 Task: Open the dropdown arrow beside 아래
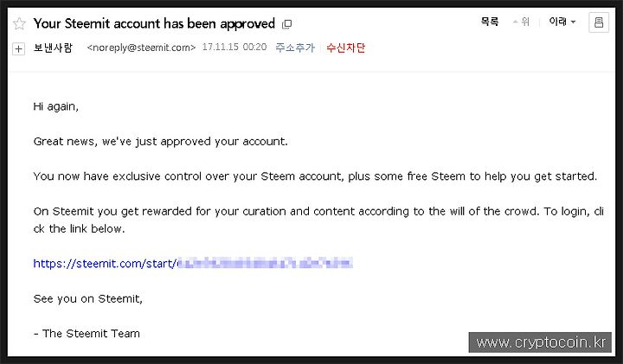point(573,22)
